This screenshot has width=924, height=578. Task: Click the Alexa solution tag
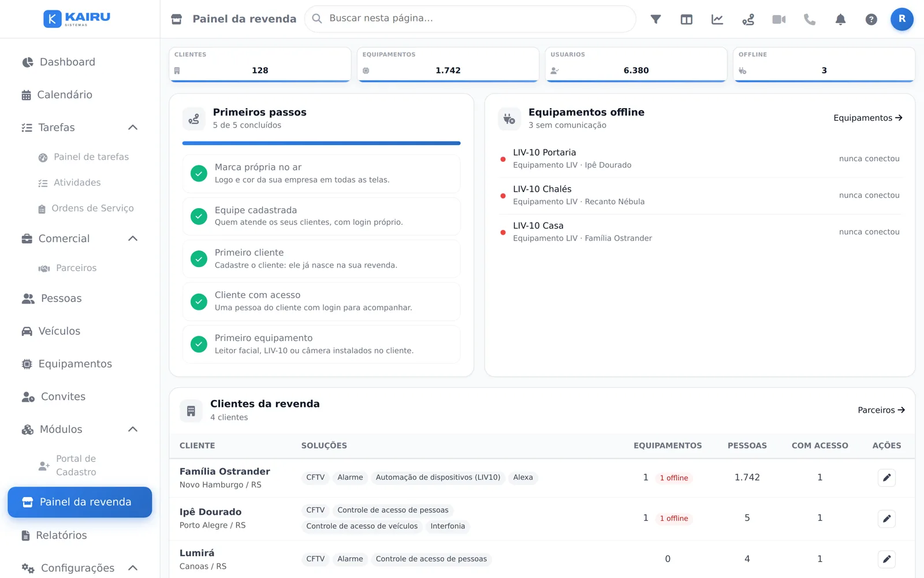click(x=523, y=477)
